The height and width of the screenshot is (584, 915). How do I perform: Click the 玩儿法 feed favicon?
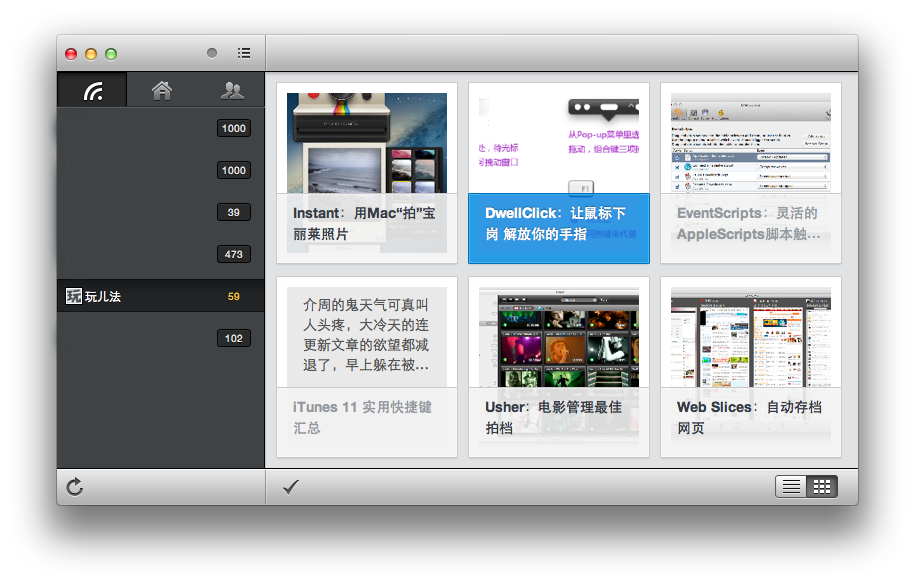click(x=74, y=296)
